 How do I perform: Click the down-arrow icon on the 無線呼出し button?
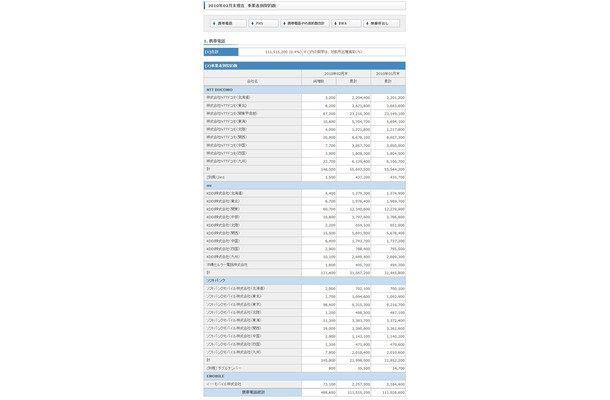[367, 23]
